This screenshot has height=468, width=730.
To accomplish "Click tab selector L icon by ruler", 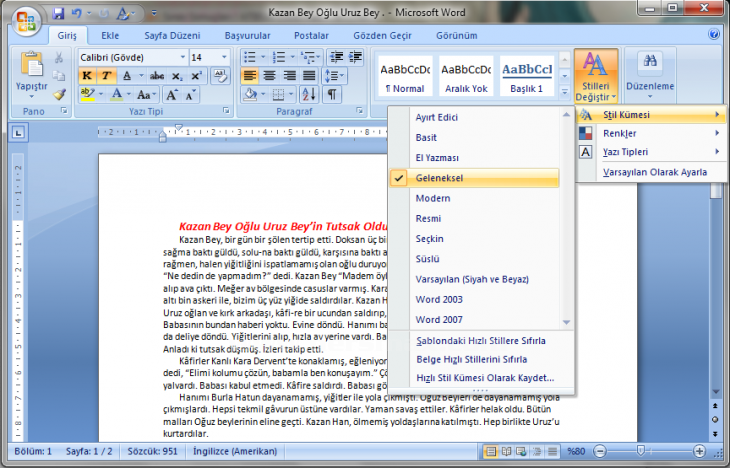I will click(18, 133).
